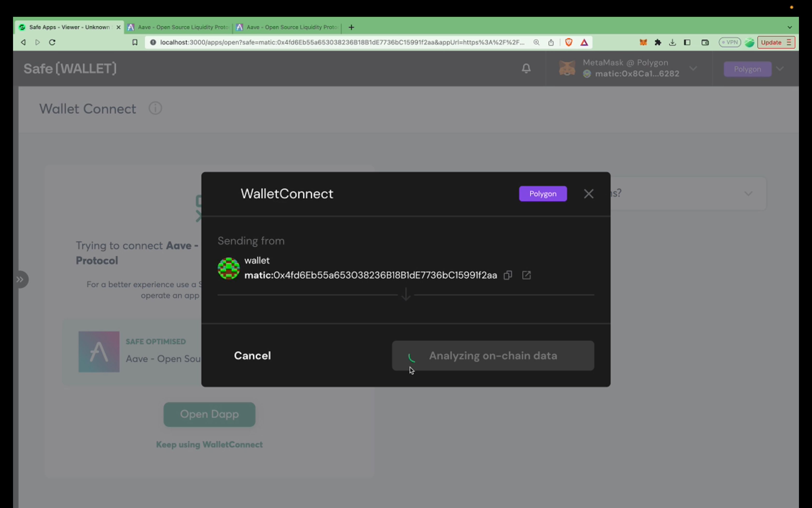Copy the matic wallet address

pyautogui.click(x=508, y=275)
